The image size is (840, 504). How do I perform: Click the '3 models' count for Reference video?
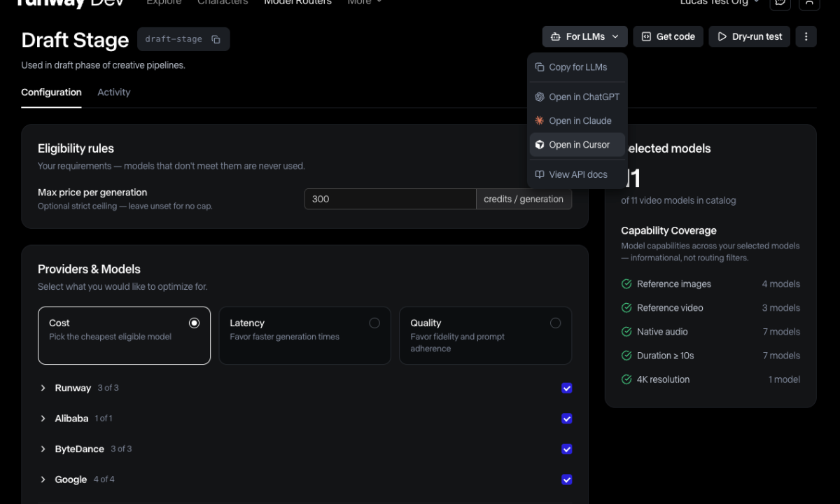click(781, 308)
